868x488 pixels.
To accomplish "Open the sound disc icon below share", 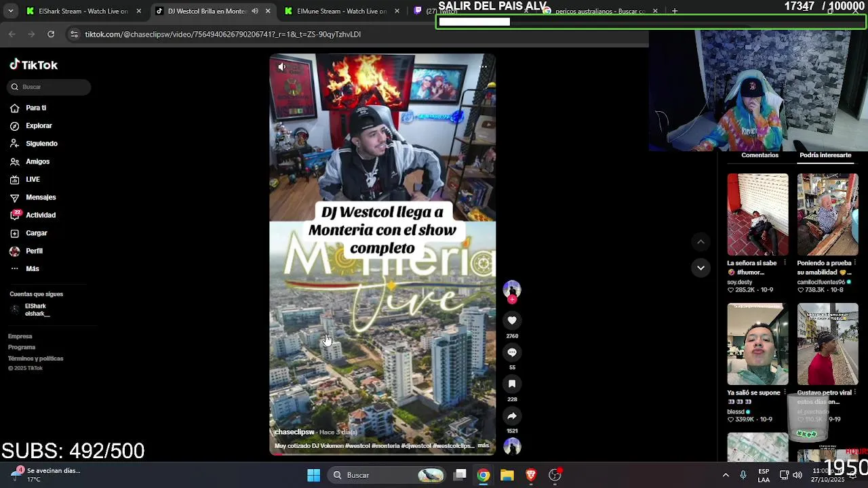I will 512,446.
